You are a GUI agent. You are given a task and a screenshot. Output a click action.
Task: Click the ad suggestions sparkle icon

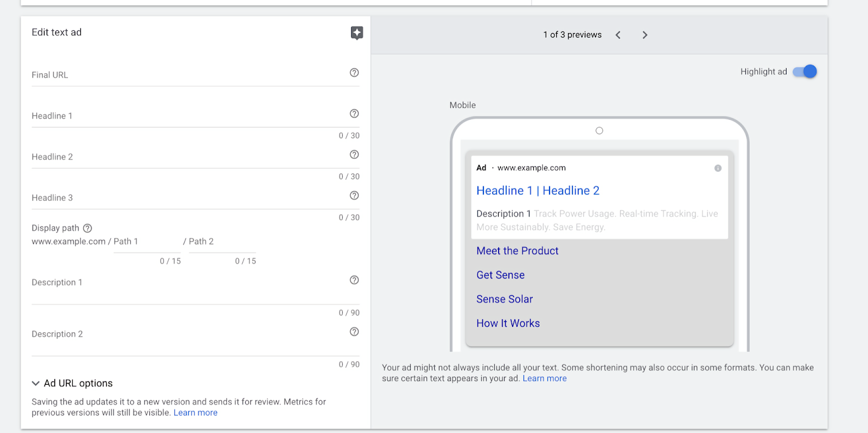click(x=356, y=33)
